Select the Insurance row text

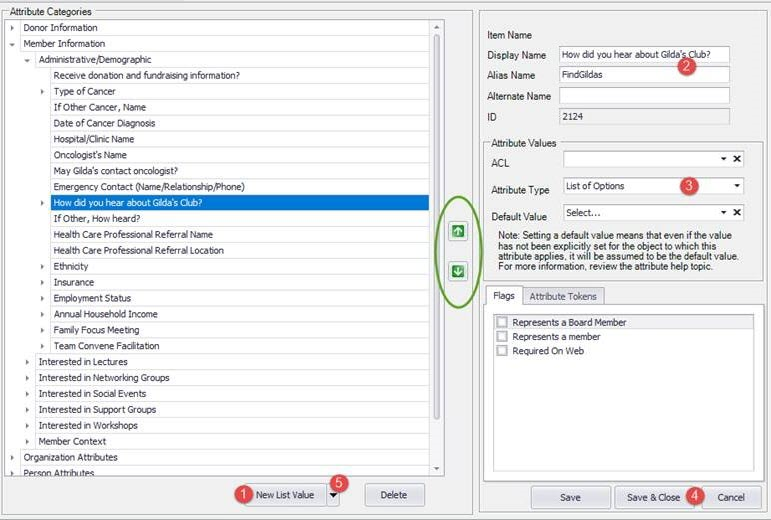click(74, 283)
